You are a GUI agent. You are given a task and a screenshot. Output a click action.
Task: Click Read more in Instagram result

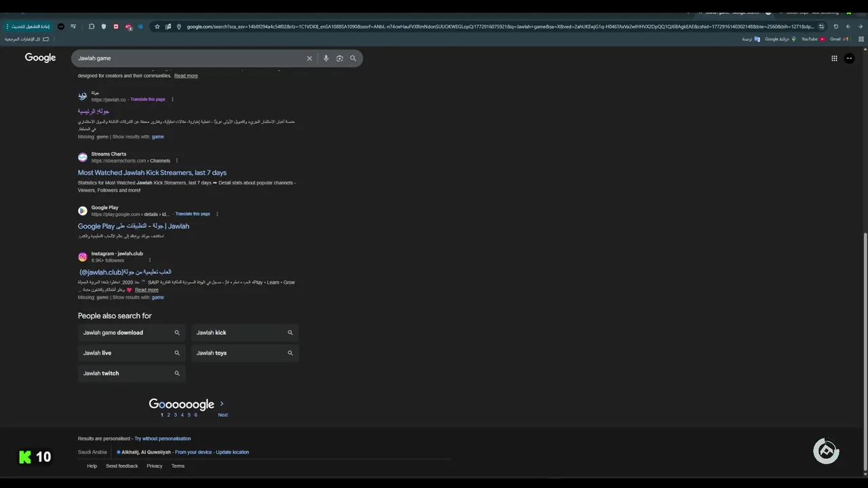pos(146,290)
